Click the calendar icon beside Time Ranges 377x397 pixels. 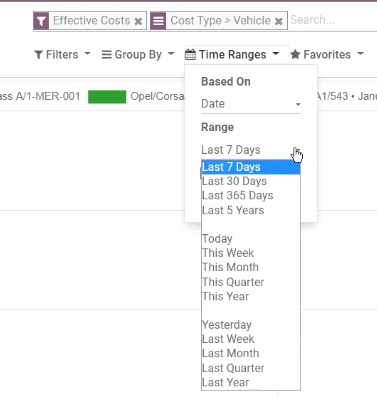point(190,54)
